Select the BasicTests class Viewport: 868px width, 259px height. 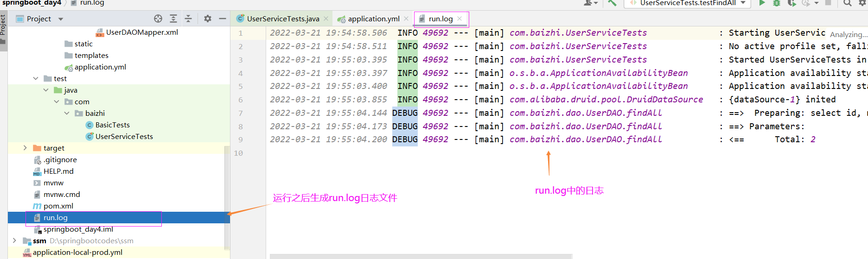[108, 125]
